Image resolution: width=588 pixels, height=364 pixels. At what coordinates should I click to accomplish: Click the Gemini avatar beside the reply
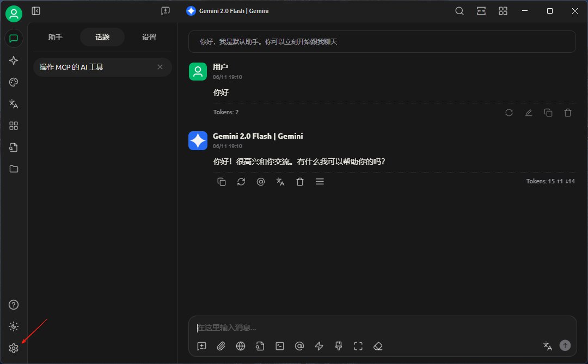(198, 140)
